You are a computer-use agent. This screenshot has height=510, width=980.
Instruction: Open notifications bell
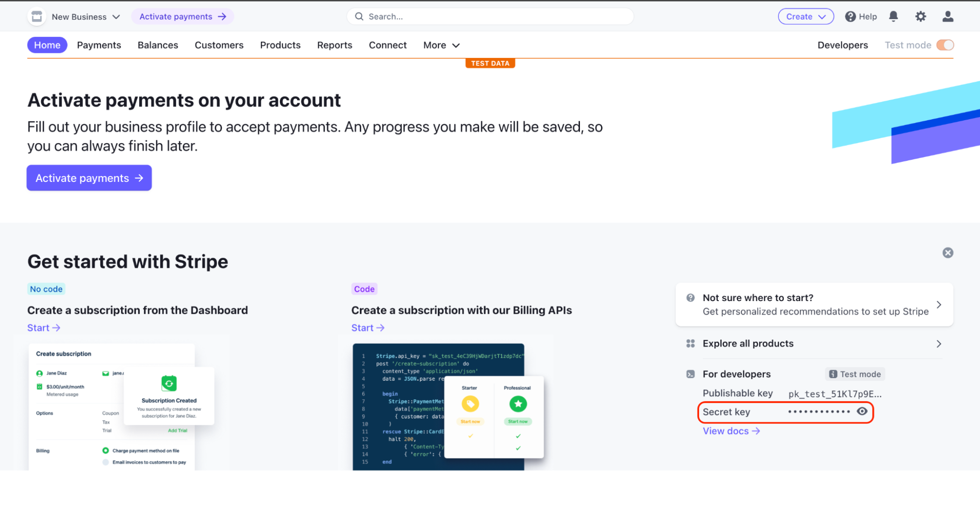[x=894, y=17]
